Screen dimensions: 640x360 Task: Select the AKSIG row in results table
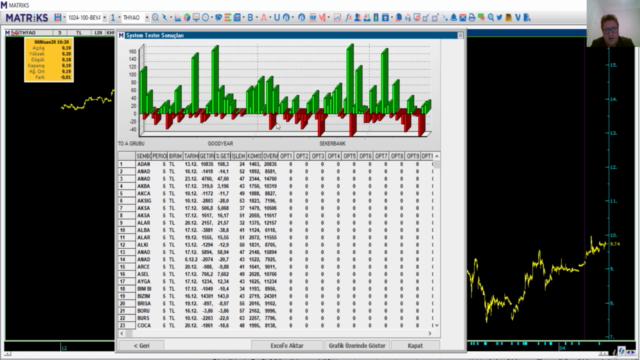point(276,201)
